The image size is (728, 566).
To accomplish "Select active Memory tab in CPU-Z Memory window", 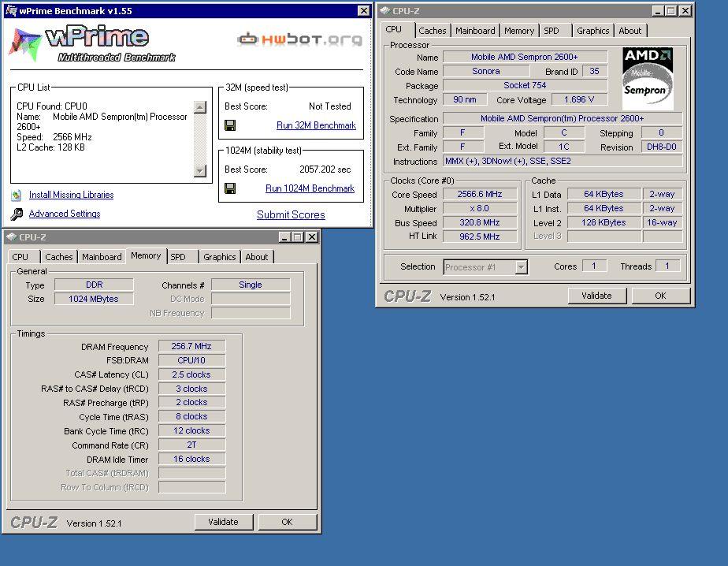I will click(146, 255).
